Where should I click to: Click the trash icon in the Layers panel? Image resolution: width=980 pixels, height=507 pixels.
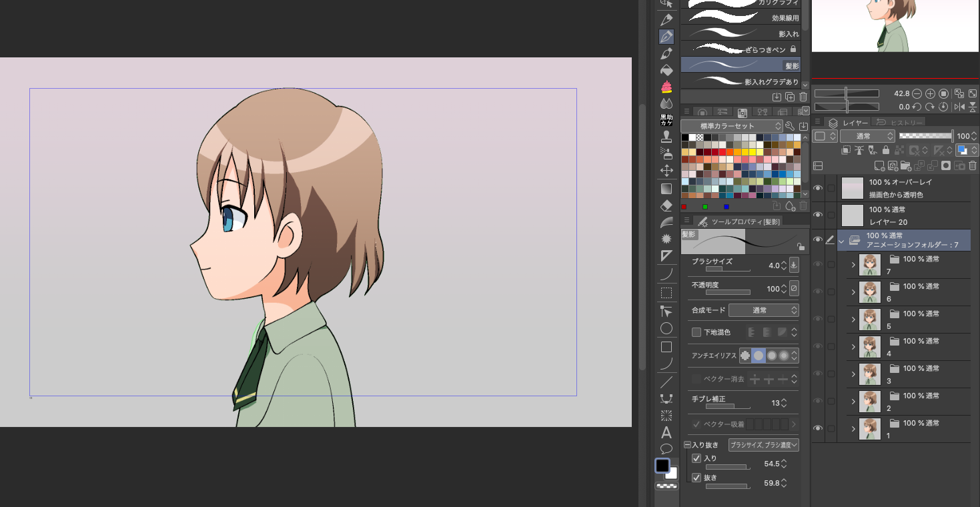(973, 165)
